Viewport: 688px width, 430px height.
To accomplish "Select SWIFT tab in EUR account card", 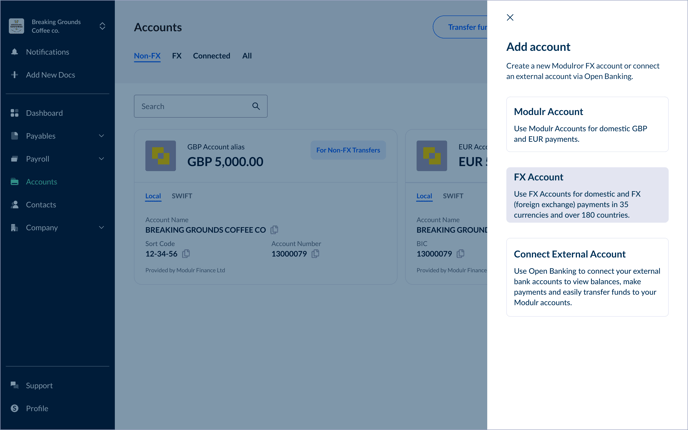I will tap(453, 196).
